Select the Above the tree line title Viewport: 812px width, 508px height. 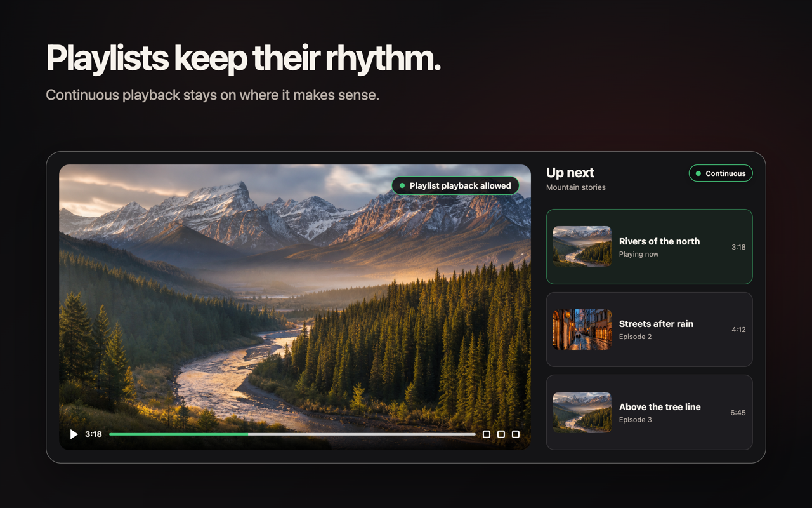(x=660, y=407)
